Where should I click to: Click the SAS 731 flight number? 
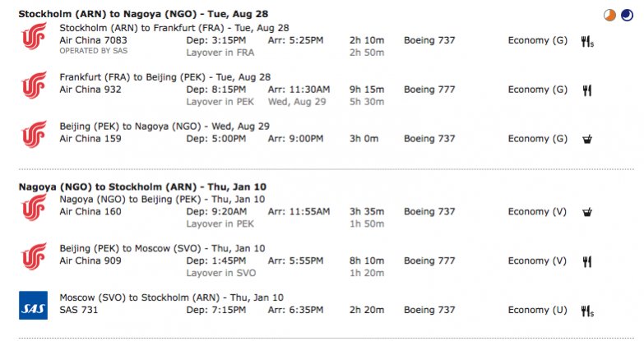[78, 310]
